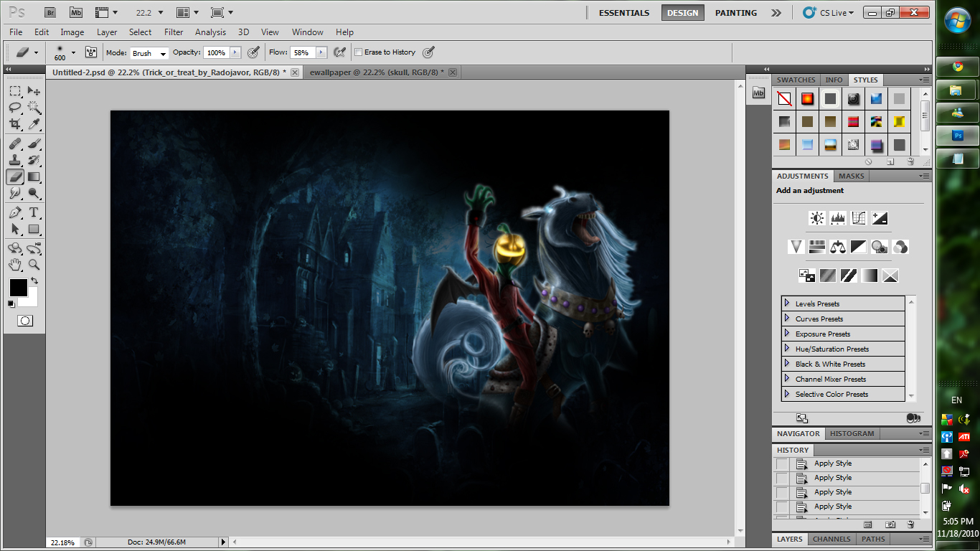This screenshot has height=551, width=980.
Task: Switch to the Swatches tab
Action: [796, 80]
